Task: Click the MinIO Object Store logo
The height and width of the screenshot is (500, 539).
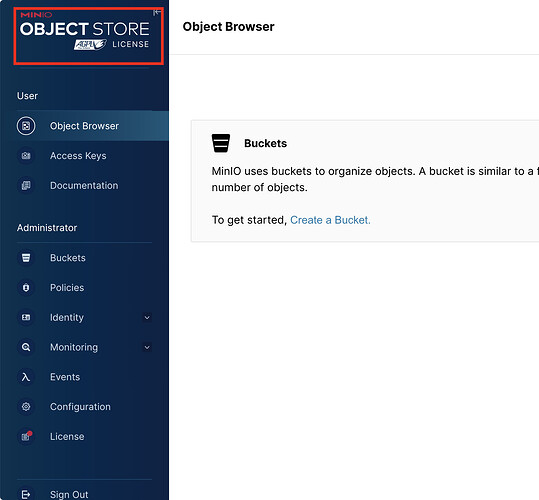Action: click(85, 31)
